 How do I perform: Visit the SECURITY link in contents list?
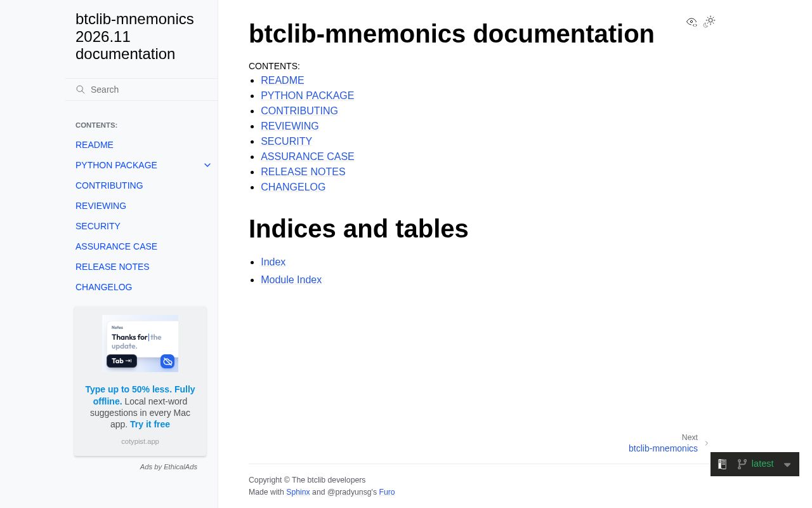click(286, 142)
